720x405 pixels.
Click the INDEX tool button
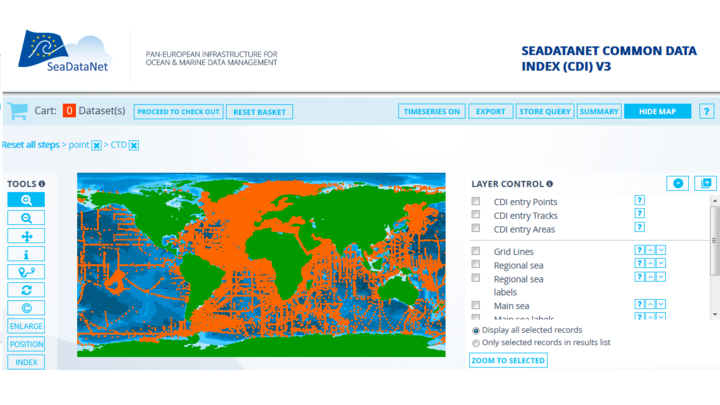pos(26,362)
